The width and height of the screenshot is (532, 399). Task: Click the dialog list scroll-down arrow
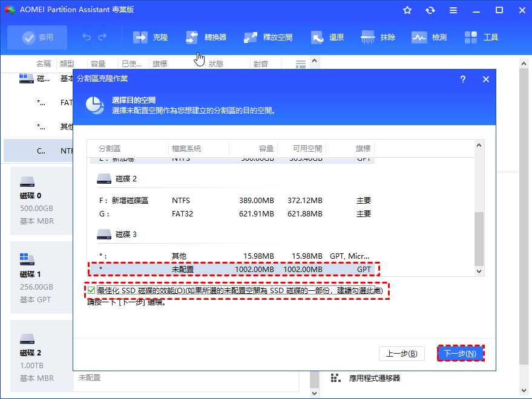point(479,271)
